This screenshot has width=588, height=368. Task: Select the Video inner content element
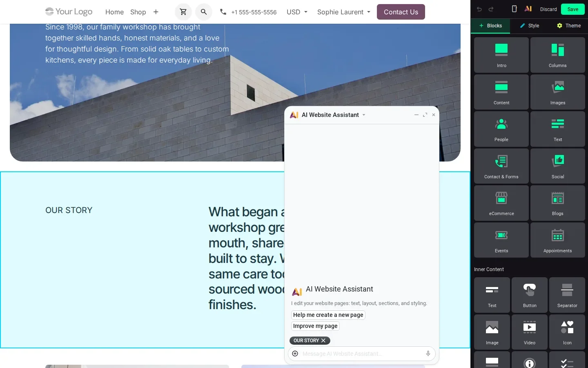pyautogui.click(x=530, y=332)
